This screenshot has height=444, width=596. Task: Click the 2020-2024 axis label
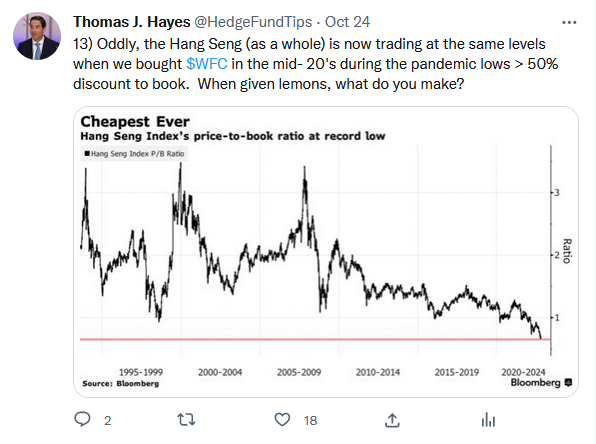coord(523,372)
